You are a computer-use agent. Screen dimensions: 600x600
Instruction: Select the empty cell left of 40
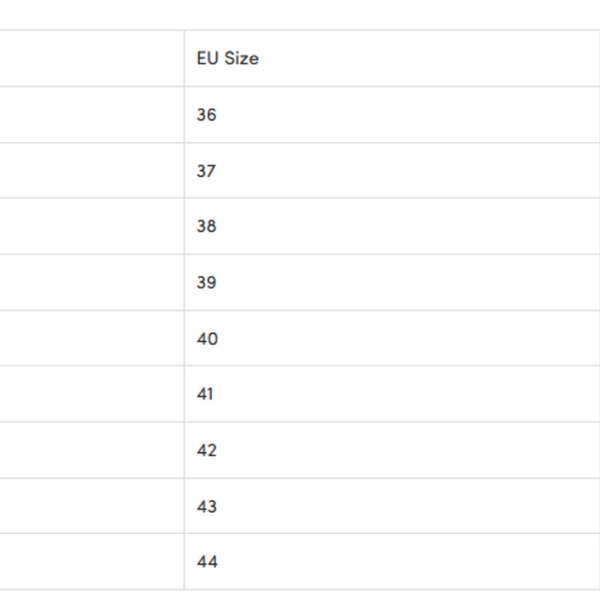tap(92, 339)
